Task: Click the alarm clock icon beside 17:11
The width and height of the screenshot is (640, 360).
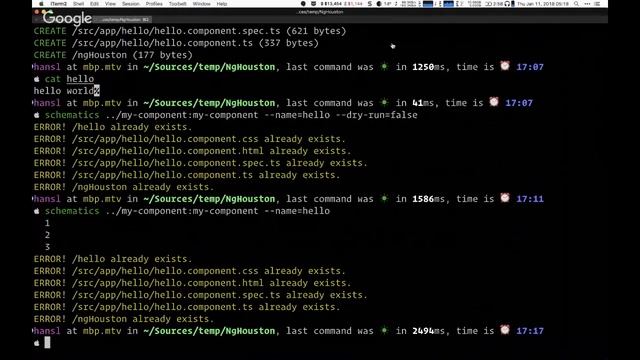Action: pyautogui.click(x=505, y=198)
